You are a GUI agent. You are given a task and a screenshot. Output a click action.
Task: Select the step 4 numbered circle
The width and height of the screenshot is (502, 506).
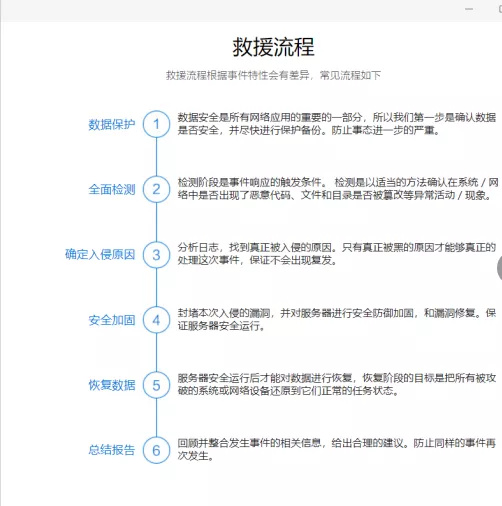coord(156,320)
